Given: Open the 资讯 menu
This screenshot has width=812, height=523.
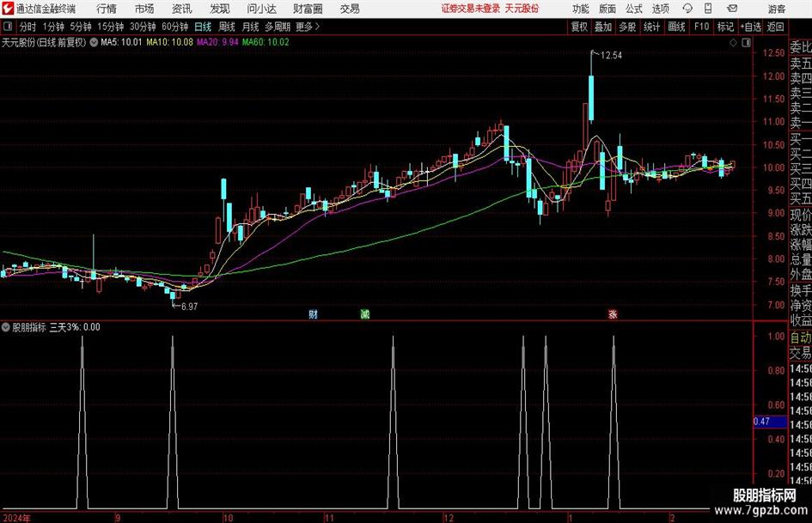Looking at the screenshot, I should coord(182,9).
